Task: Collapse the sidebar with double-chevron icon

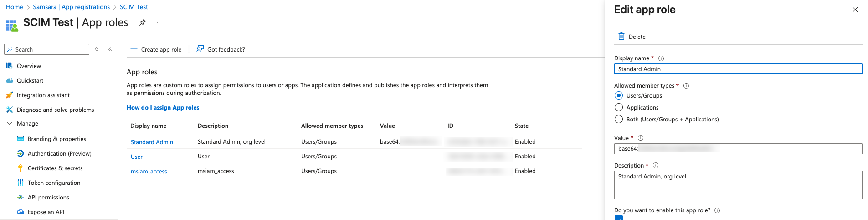Action: pos(110,49)
